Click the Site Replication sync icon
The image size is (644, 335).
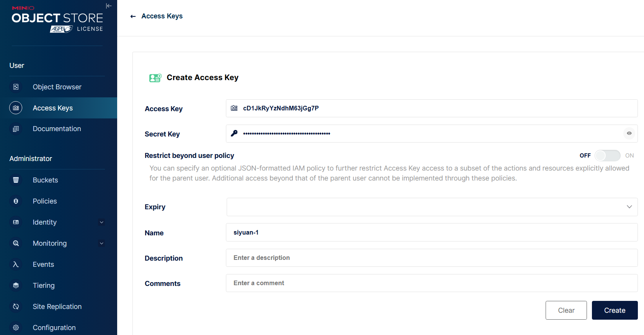click(16, 307)
